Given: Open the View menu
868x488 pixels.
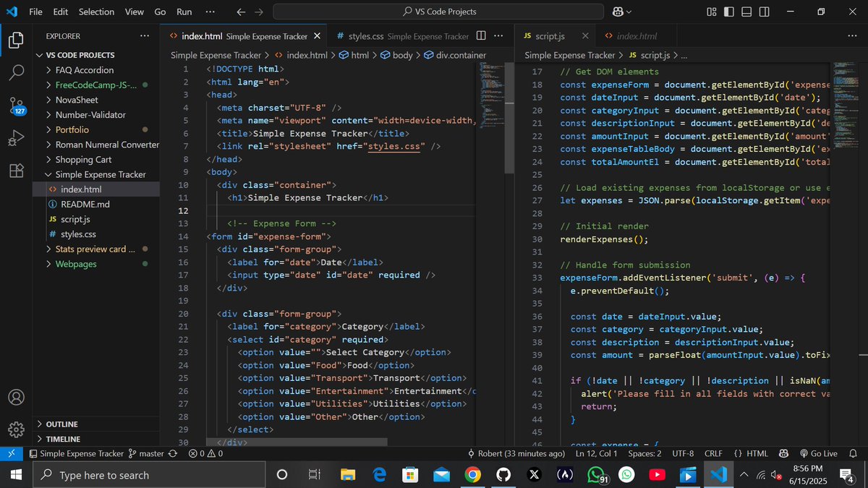Looking at the screenshot, I should click(x=134, y=12).
